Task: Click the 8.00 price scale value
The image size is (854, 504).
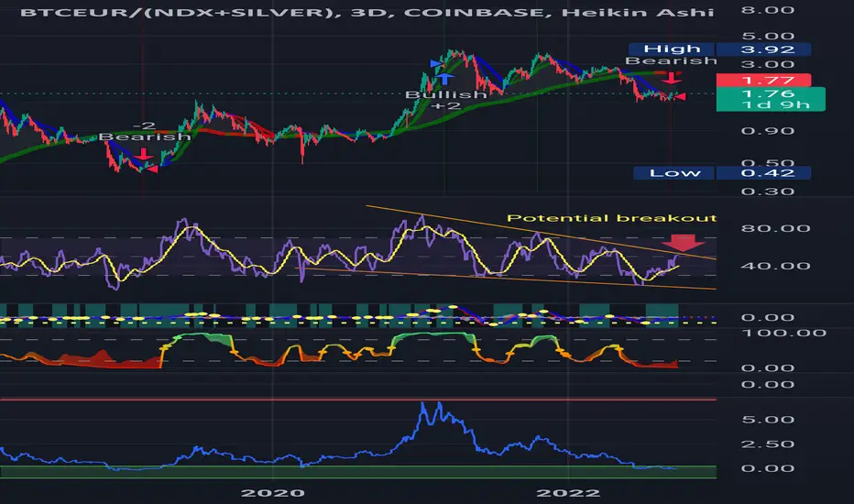Action: [768, 10]
